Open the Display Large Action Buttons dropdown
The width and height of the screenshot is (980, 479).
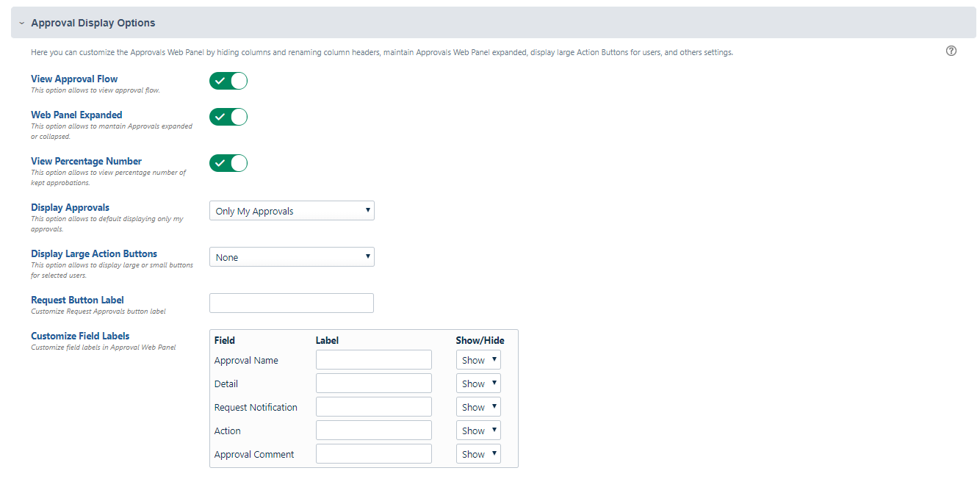[x=292, y=257]
